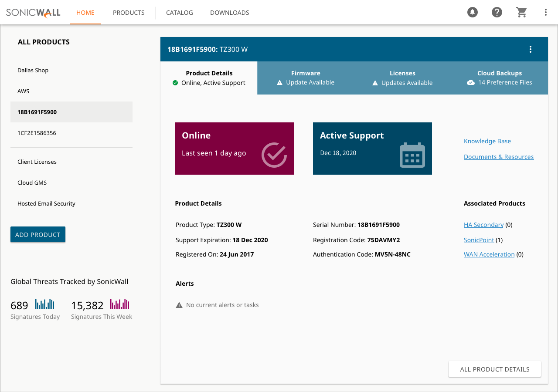Click the authentication code MV5N-48NC

393,254
